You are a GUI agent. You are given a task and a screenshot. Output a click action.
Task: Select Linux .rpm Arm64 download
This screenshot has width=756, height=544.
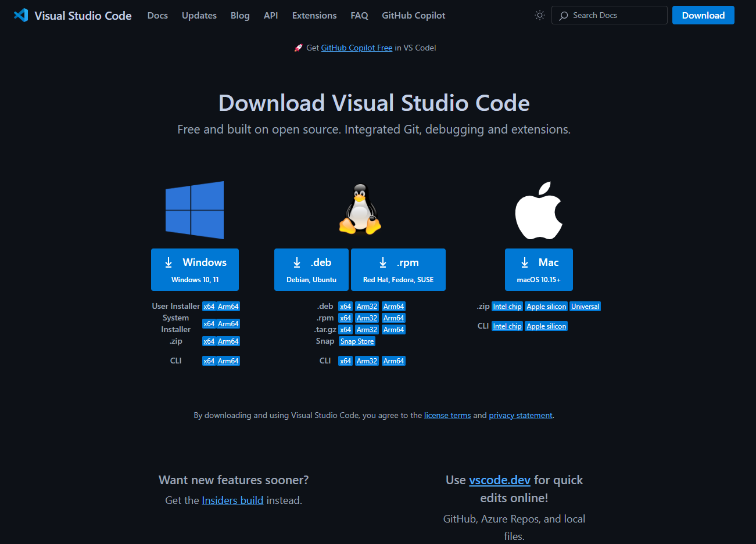[393, 318]
